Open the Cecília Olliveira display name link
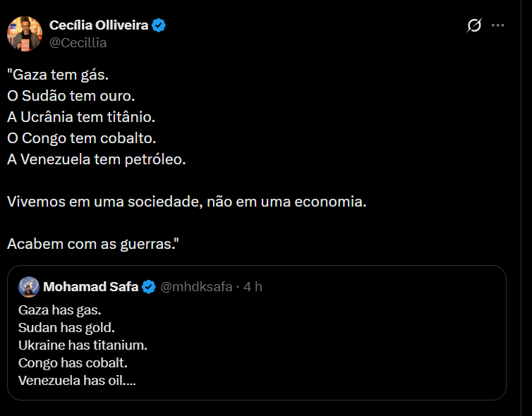The height and width of the screenshot is (416, 532). point(99,25)
